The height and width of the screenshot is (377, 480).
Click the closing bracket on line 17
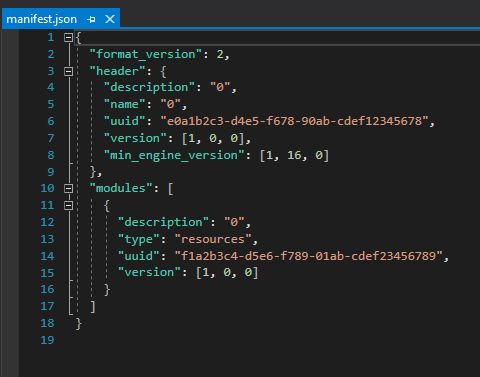click(93, 307)
